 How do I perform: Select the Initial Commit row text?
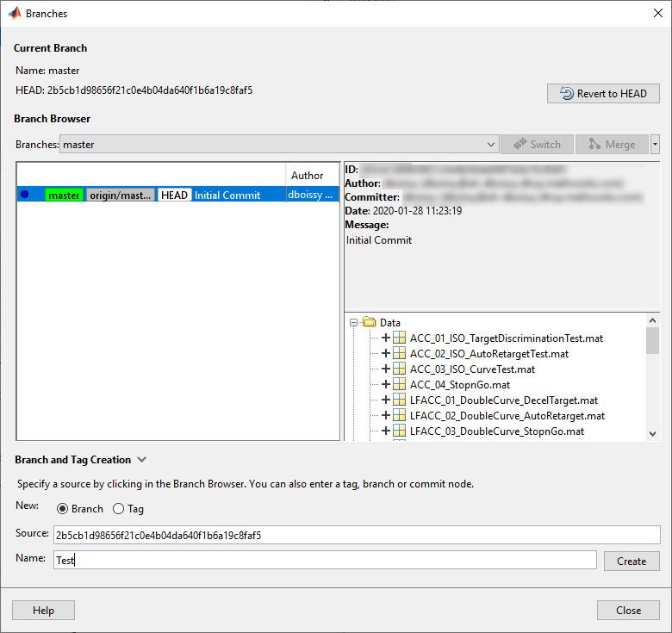(227, 195)
